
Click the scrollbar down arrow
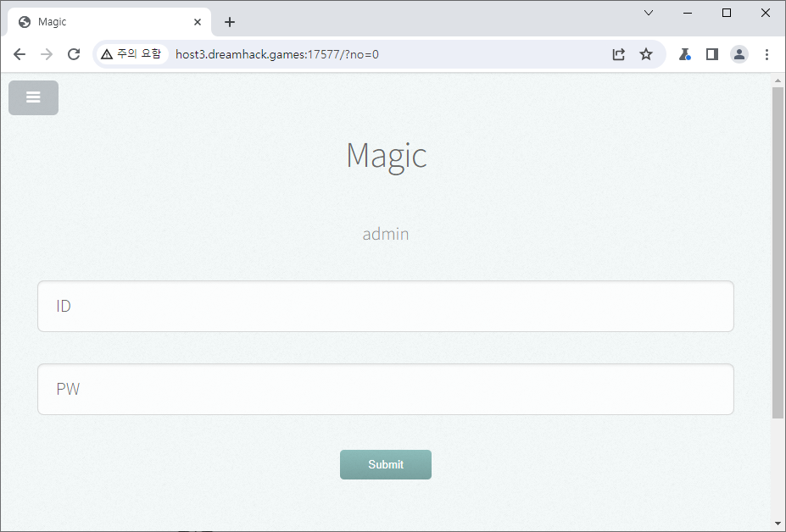(x=778, y=523)
